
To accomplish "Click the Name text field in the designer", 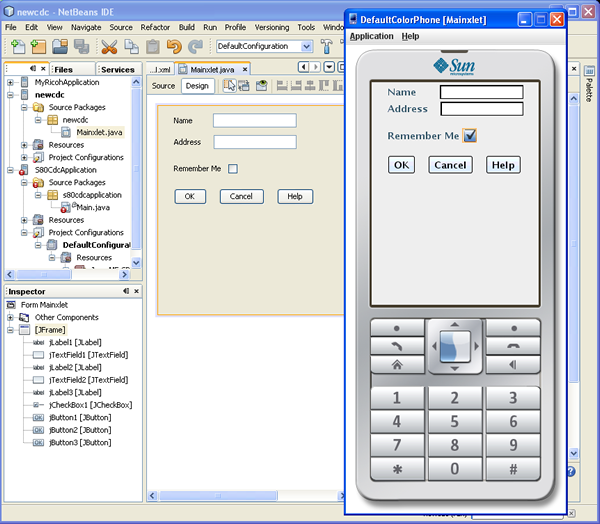I will (254, 121).
